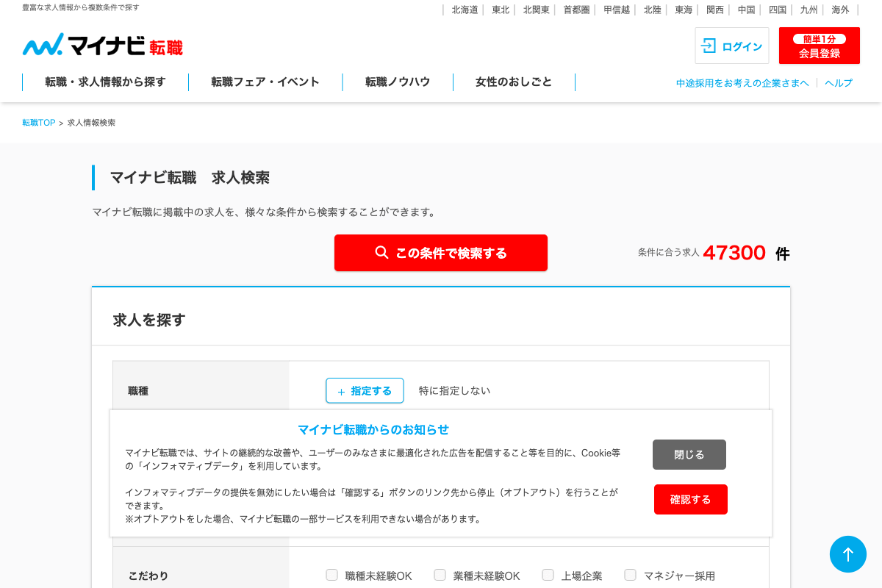Click 確認する in the cookie notice

(690, 500)
